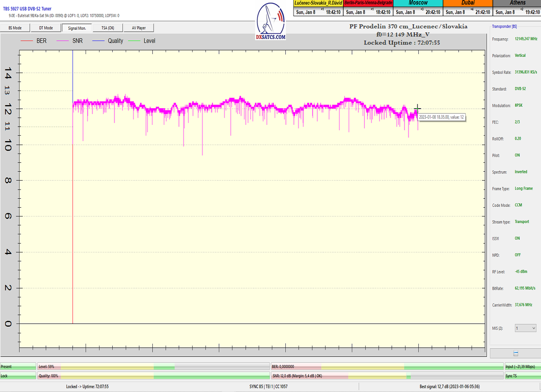The image size is (541, 392).
Task: Click the blue Quality legend line
Action: [x=98, y=41]
